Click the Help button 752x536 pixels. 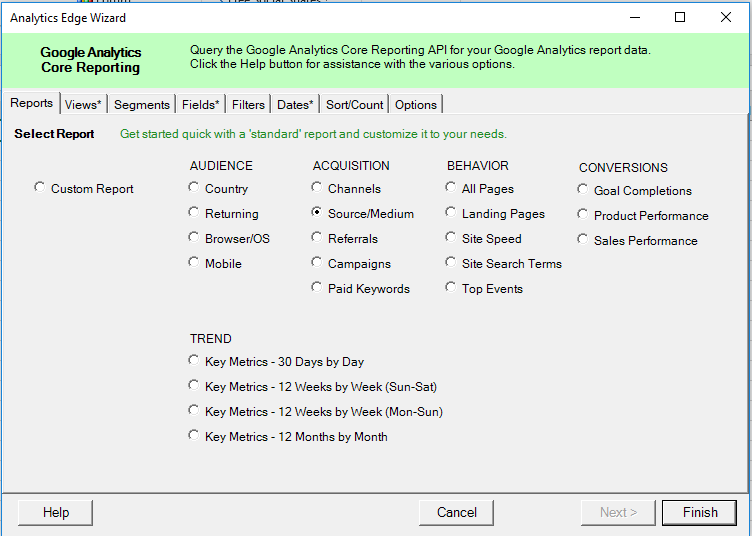56,513
